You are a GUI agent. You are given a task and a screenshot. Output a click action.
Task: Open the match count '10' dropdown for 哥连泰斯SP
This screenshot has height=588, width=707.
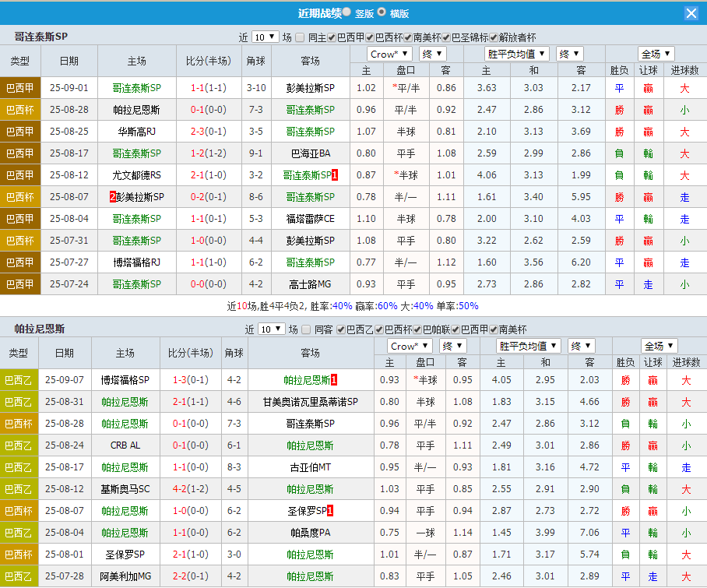265,35
